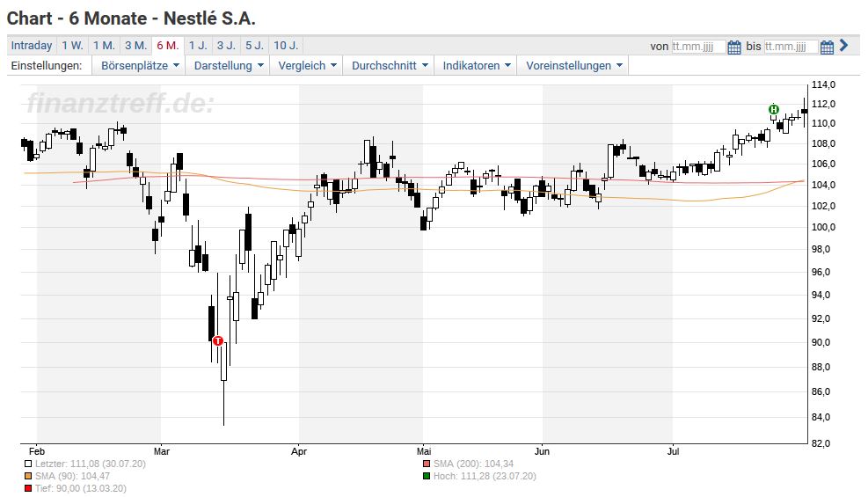The image size is (868, 497).
Task: Select the 3 M. time range tab
Action: (x=135, y=46)
